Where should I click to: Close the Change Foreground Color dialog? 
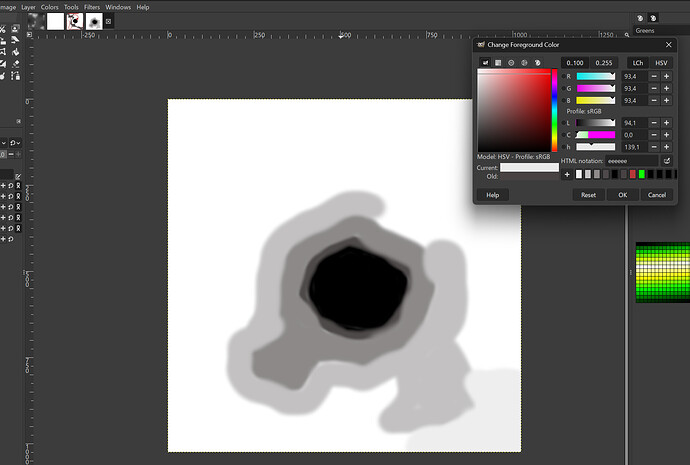point(668,45)
